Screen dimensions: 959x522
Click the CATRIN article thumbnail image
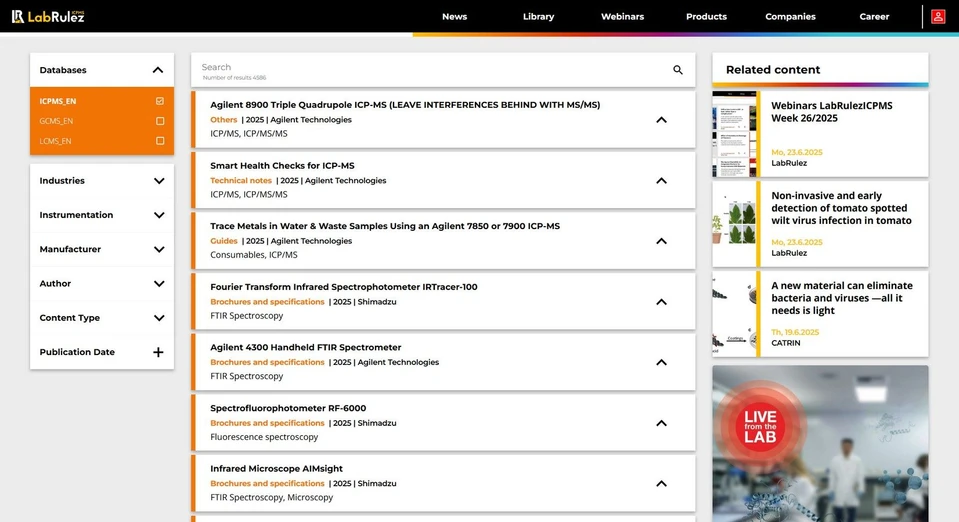735,314
